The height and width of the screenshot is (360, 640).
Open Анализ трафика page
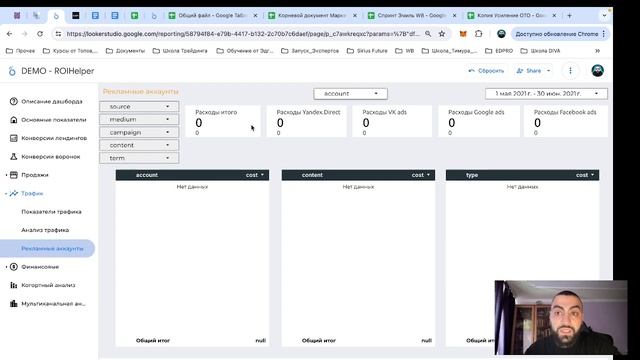click(45, 230)
